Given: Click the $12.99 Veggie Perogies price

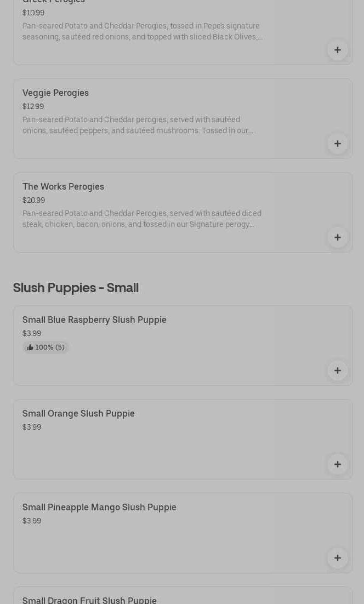Looking at the screenshot, I should (33, 106).
